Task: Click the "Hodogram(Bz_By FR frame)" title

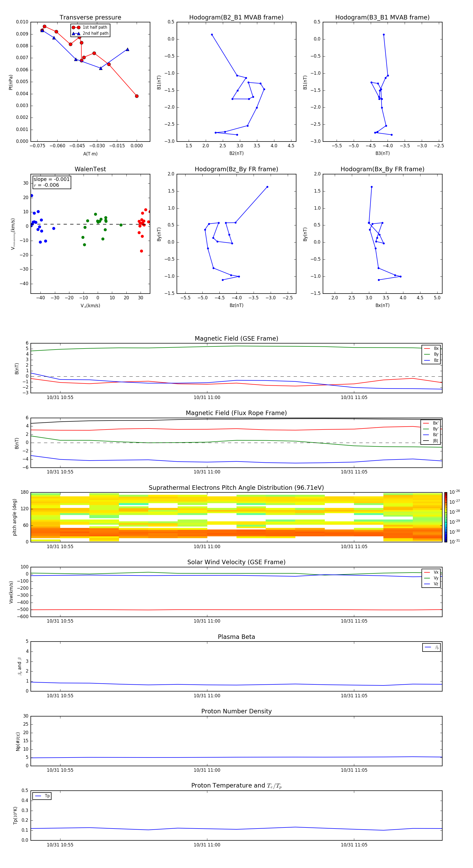Action: point(236,169)
